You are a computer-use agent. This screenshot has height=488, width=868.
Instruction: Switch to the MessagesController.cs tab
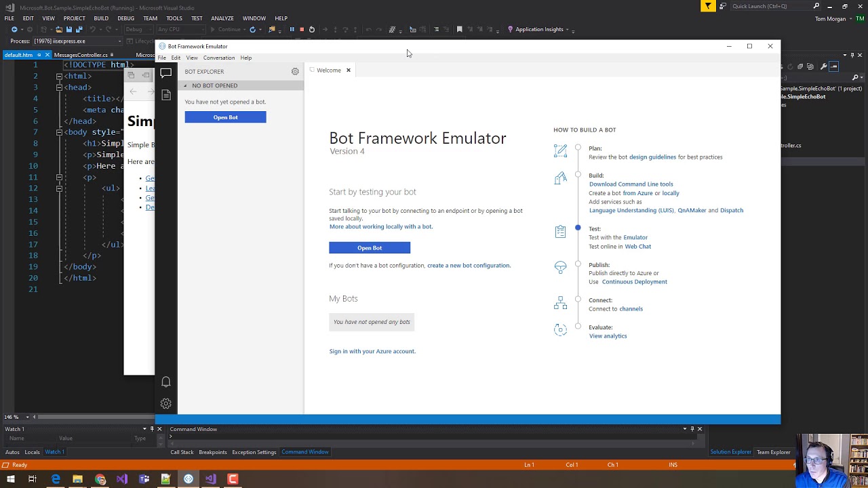click(81, 55)
